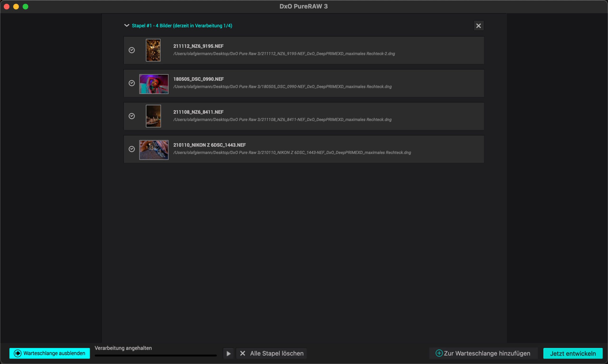Click the Alle Stapel löschen label
The width and height of the screenshot is (608, 364).
click(x=277, y=354)
